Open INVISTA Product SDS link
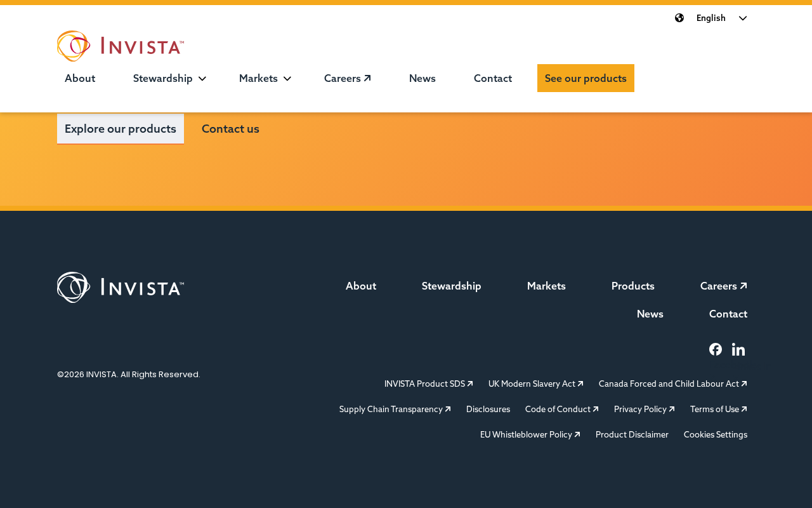The height and width of the screenshot is (508, 812). click(x=428, y=384)
